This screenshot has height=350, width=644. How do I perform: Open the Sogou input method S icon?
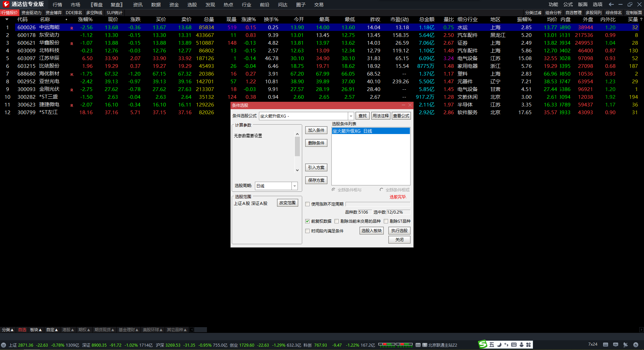pyautogui.click(x=483, y=344)
